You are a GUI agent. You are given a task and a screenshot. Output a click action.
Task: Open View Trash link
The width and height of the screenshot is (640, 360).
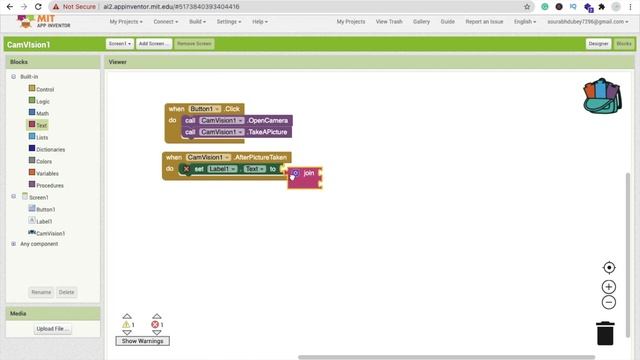(389, 22)
